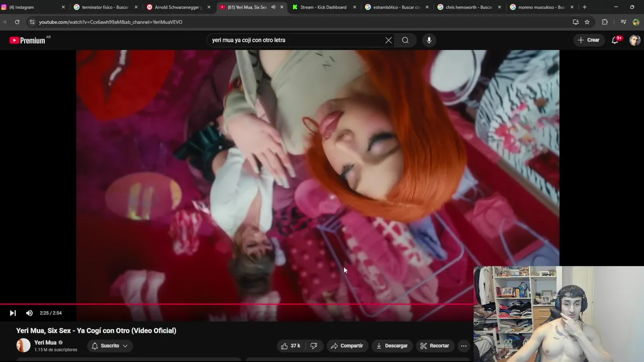Screen dimensions: 644x362
Task: Close the Arnold Schwarzenegger tab
Action: click(209, 7)
